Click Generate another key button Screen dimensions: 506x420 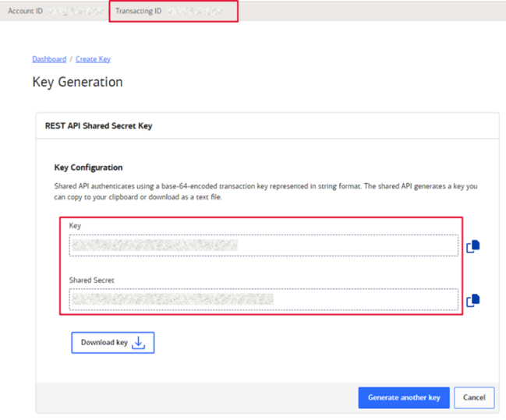click(x=403, y=397)
